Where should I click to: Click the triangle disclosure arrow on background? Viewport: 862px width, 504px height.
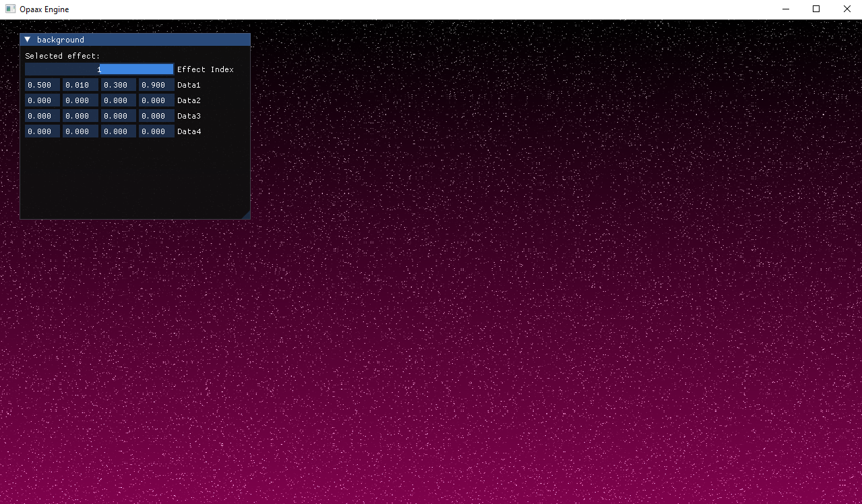click(27, 40)
